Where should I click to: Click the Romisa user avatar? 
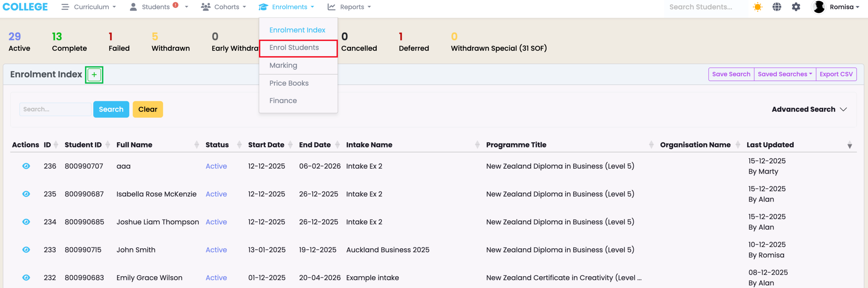point(819,7)
